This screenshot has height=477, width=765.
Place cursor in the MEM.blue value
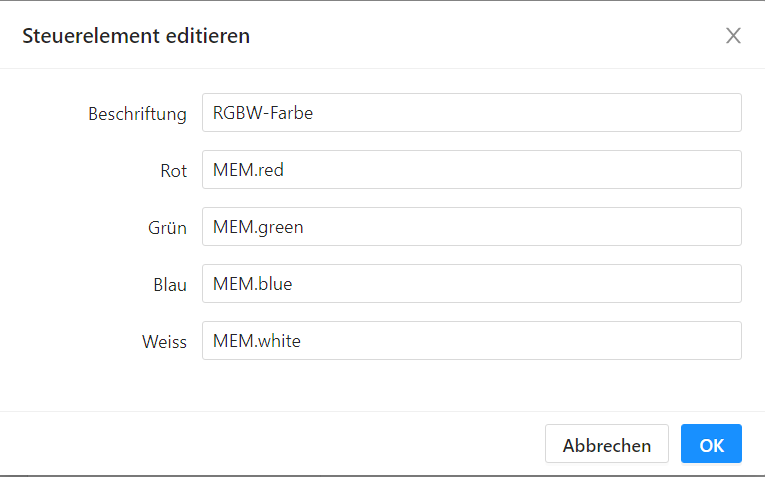point(252,284)
